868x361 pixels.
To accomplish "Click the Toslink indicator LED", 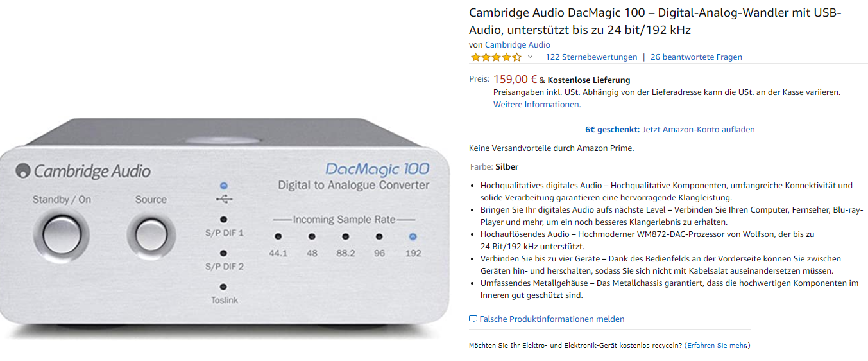I will point(223,287).
